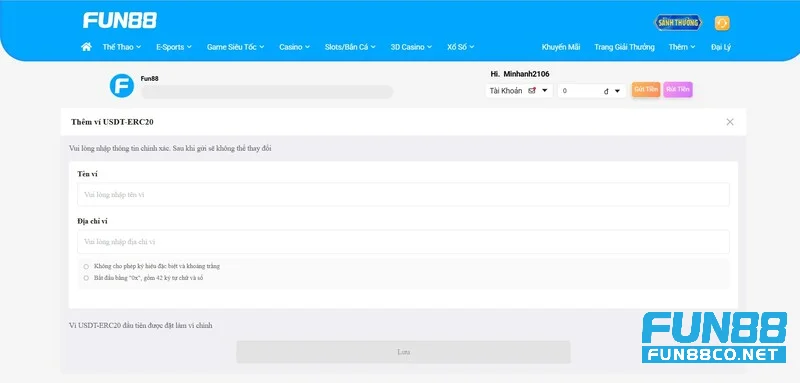Image resolution: width=800 pixels, height=383 pixels.
Task: Expand the Tài Khoản account dropdown
Action: tap(519, 91)
